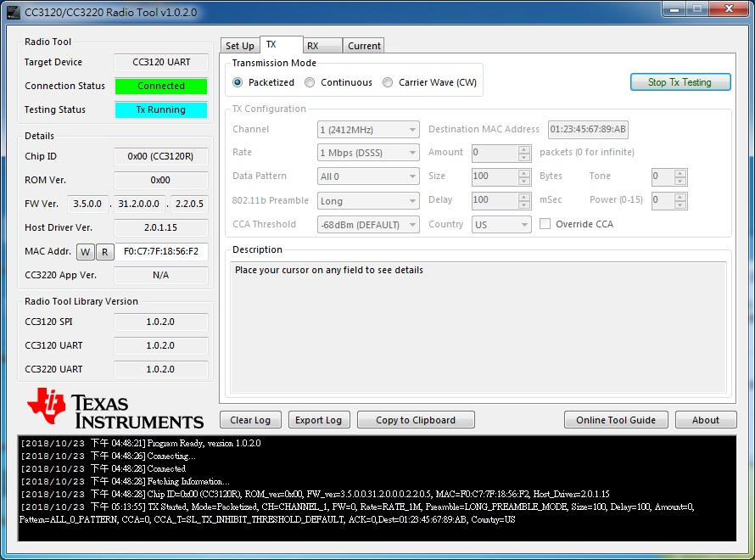The image size is (755, 560).
Task: Click Stop Tx Testing button
Action: point(679,81)
